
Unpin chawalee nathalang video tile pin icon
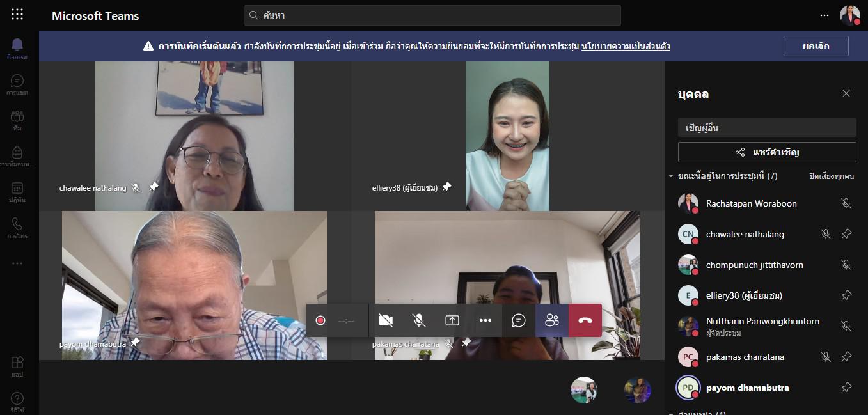(x=154, y=187)
